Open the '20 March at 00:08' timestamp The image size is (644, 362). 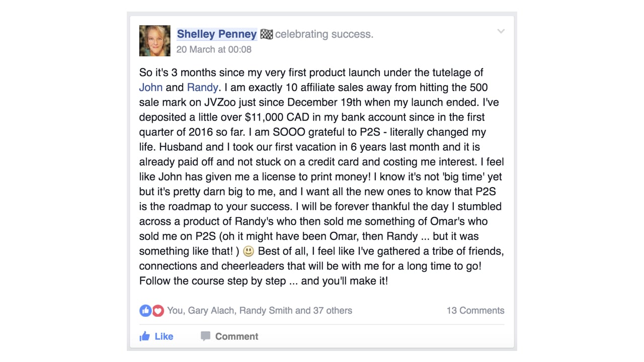tap(214, 49)
